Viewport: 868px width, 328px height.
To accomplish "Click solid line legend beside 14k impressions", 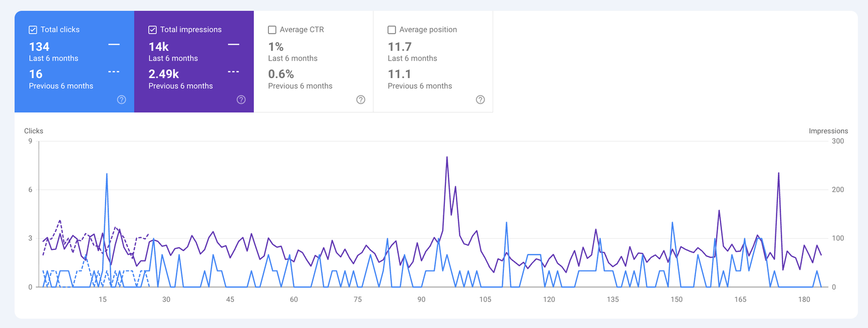I will [233, 44].
